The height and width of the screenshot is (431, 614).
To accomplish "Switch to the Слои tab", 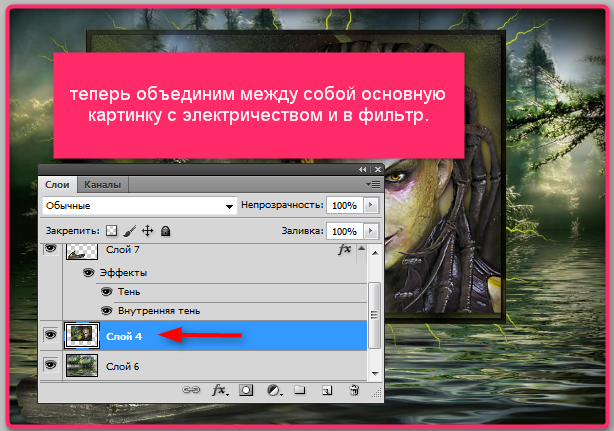I will click(57, 184).
